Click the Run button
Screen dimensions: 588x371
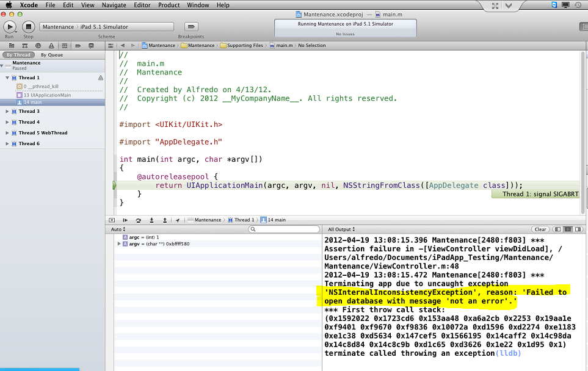click(x=10, y=27)
